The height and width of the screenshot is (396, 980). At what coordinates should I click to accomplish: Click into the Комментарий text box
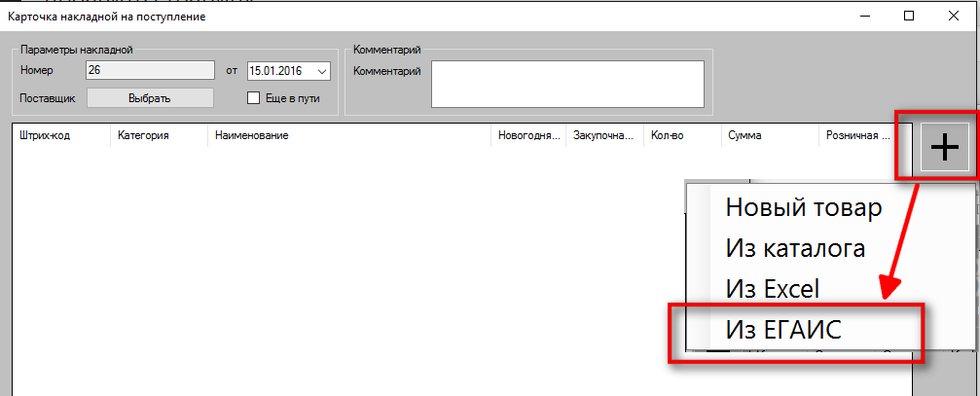567,85
